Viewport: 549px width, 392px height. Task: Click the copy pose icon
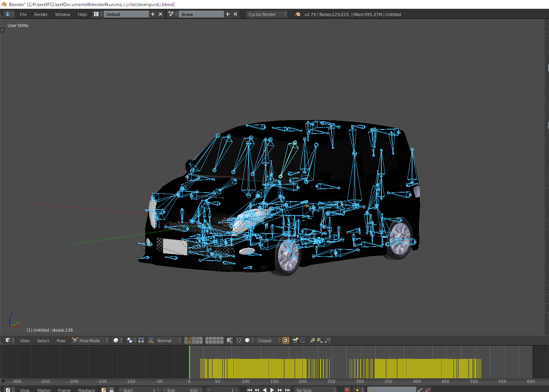312,341
